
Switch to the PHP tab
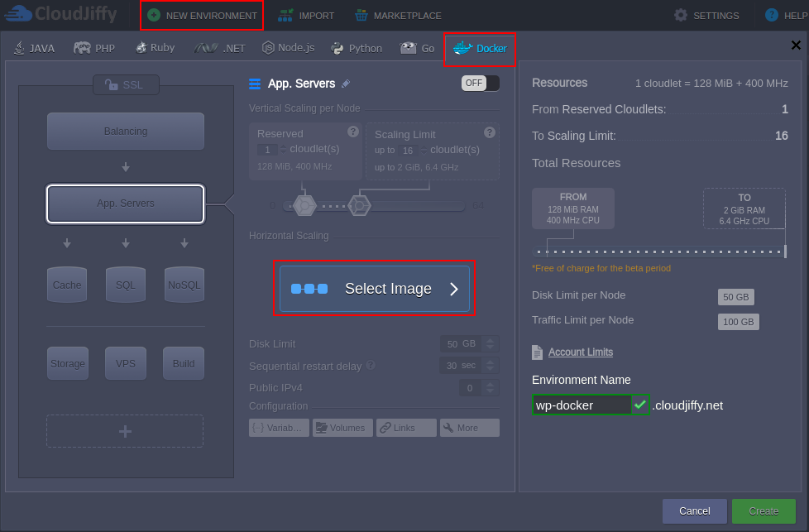(x=94, y=49)
